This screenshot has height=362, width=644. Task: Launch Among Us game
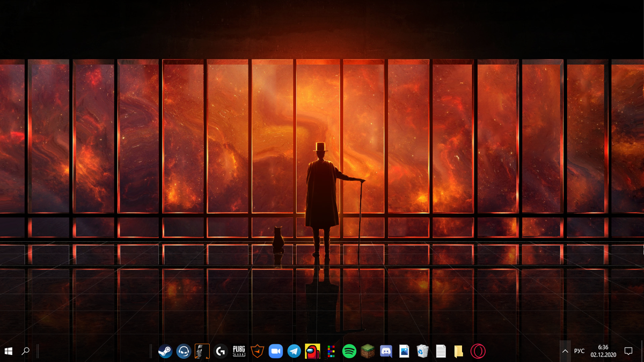pyautogui.click(x=312, y=351)
